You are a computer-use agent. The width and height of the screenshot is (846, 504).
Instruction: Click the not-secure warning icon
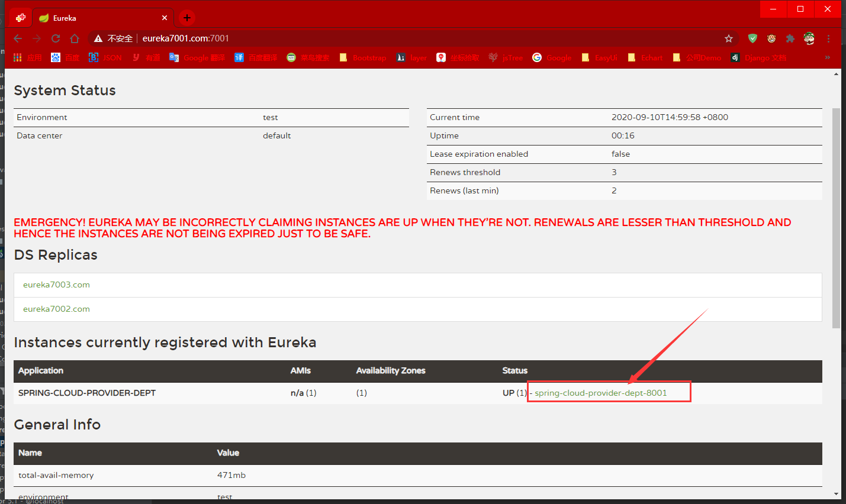(98, 38)
